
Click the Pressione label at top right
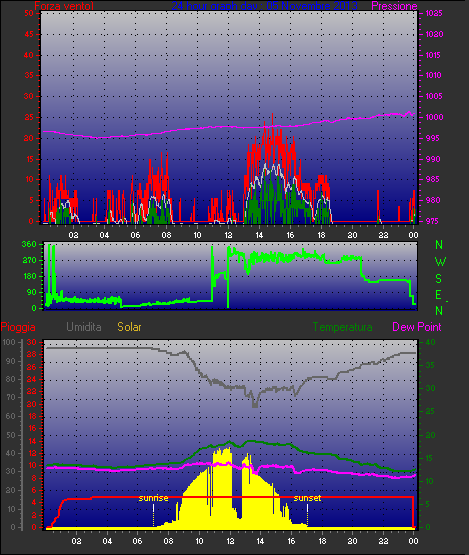click(394, 6)
